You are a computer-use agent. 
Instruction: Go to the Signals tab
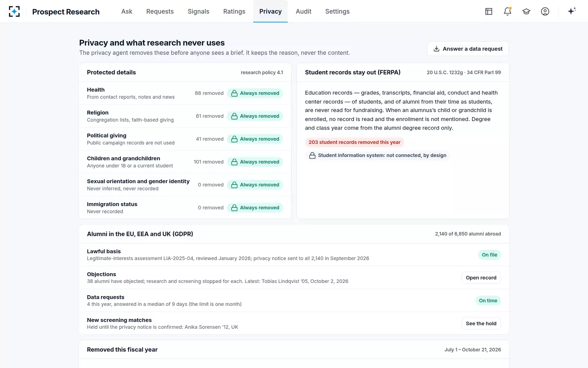198,11
